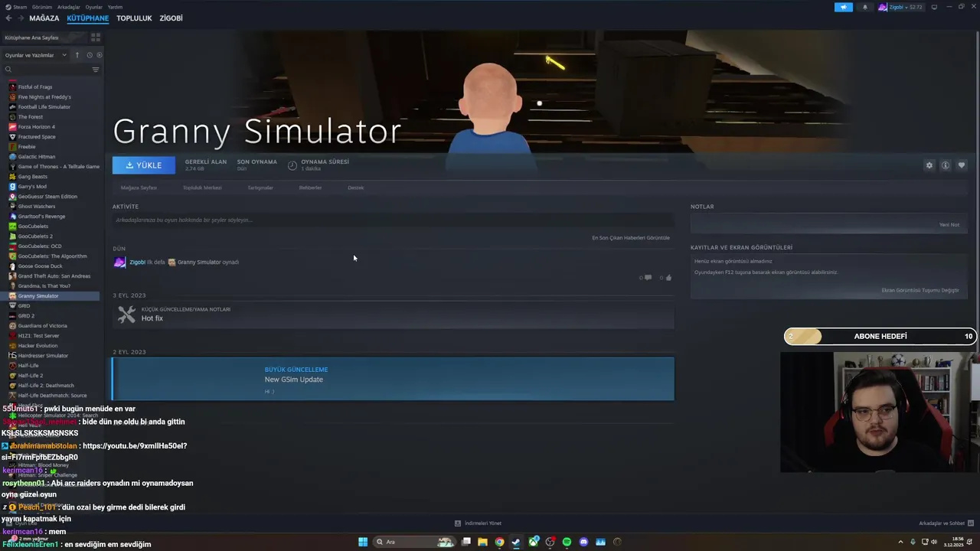980x551 pixels.
Task: Select H1Z1: Test Server
Action: tap(38, 336)
